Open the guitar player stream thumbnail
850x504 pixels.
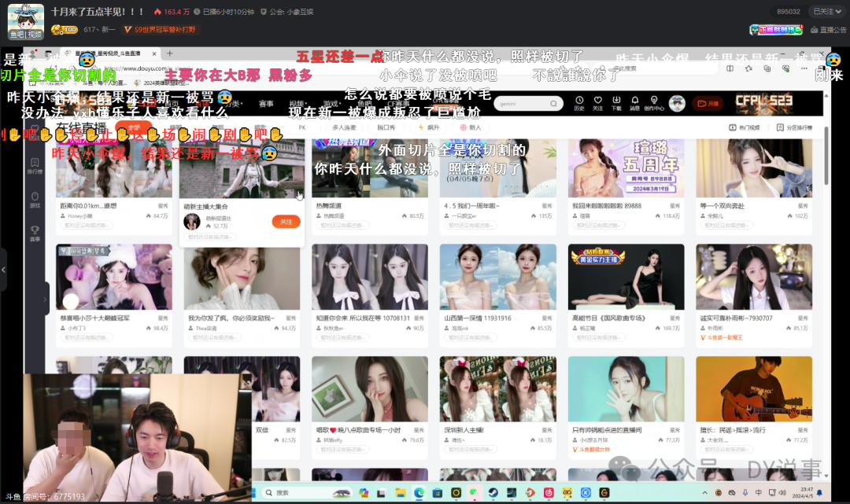(754, 389)
